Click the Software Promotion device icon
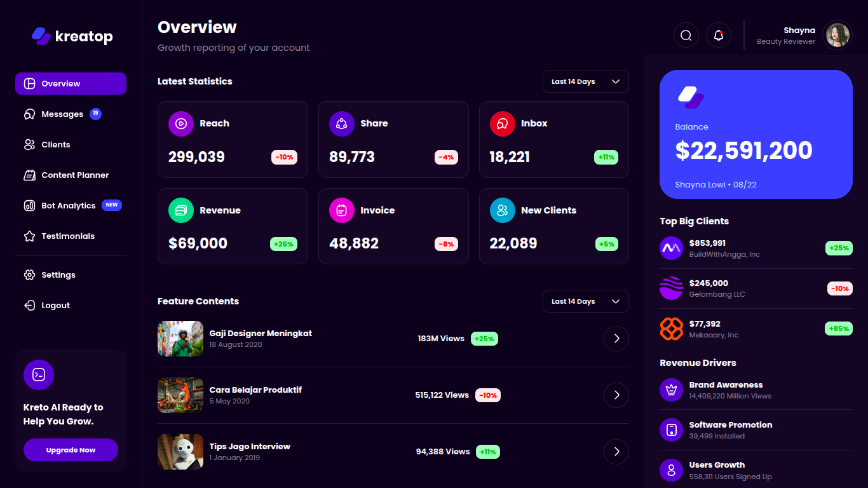The image size is (868, 488). 671,430
